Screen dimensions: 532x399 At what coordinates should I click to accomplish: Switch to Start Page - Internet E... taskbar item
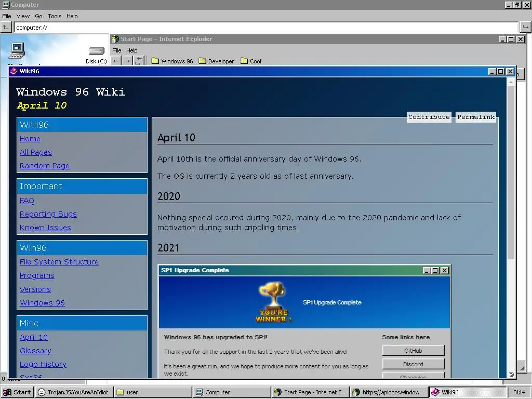click(311, 392)
